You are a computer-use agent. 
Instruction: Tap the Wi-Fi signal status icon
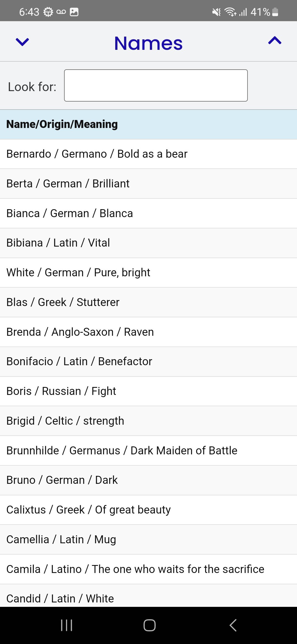tap(230, 12)
